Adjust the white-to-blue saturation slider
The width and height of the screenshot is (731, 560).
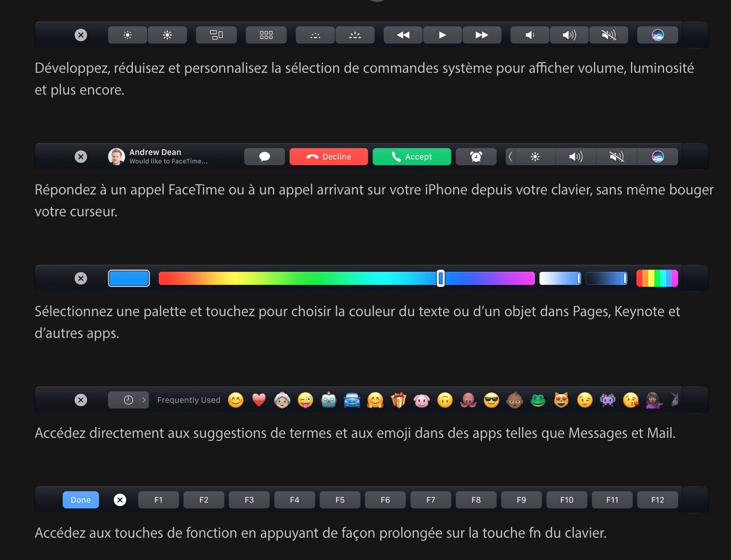tap(560, 278)
